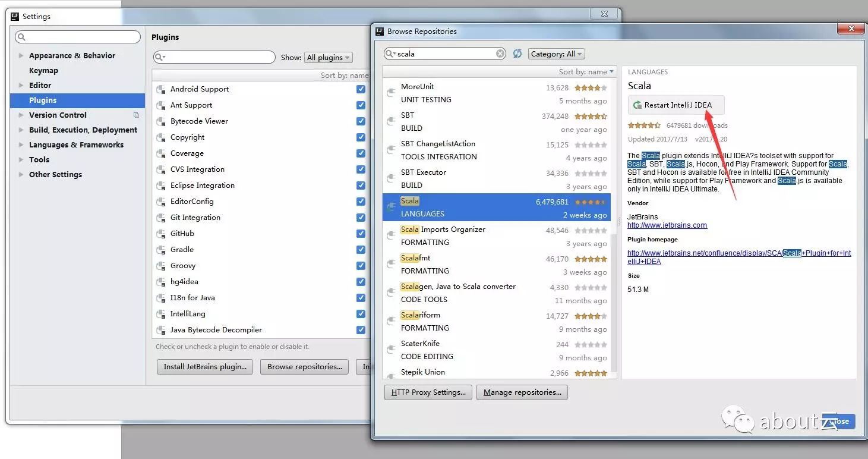
Task: Expand the Other Settings node
Action: click(21, 174)
